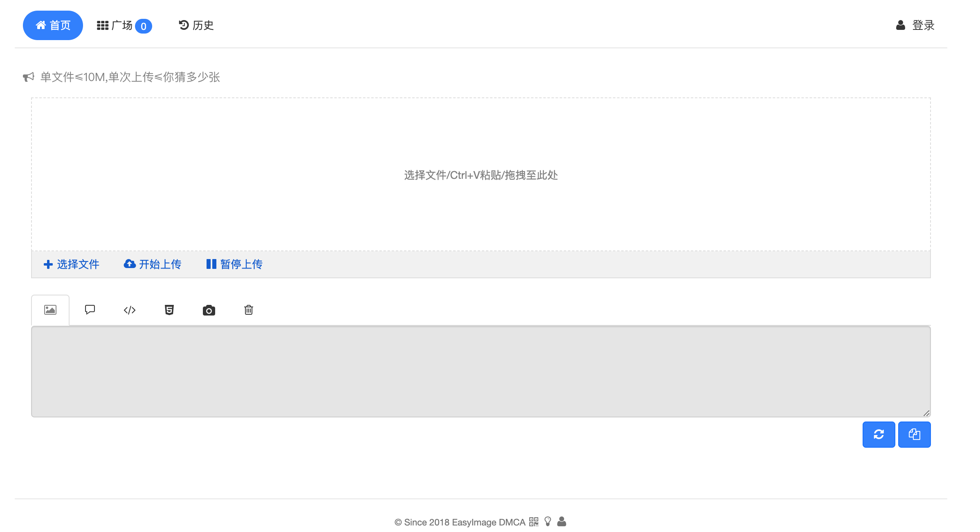Open the 历史 history tab
The image size is (980, 532).
196,25
